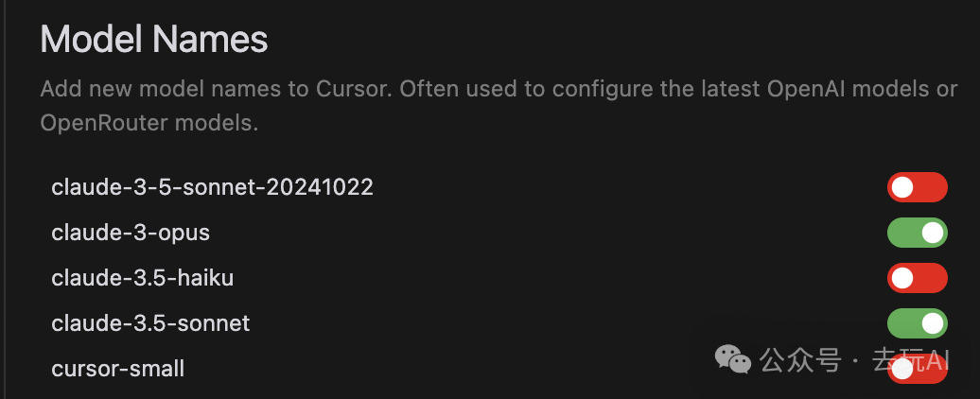Select the claude-3.5-haiku name label
The height and width of the screenshot is (399, 980).
point(143,278)
